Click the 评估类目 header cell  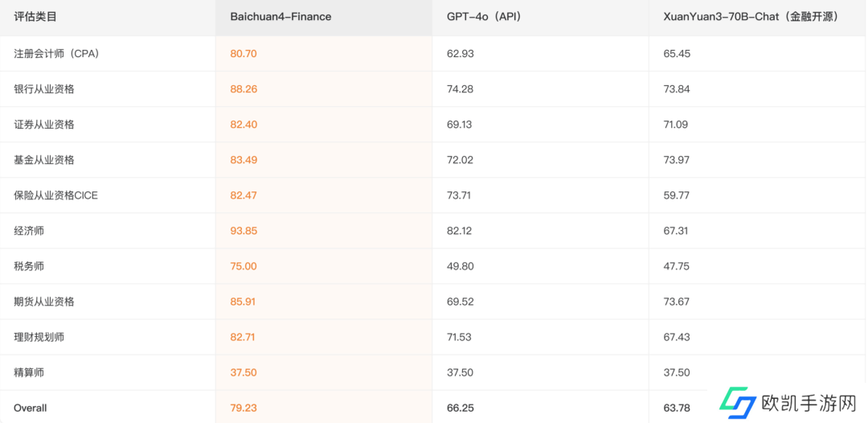[x=35, y=16]
